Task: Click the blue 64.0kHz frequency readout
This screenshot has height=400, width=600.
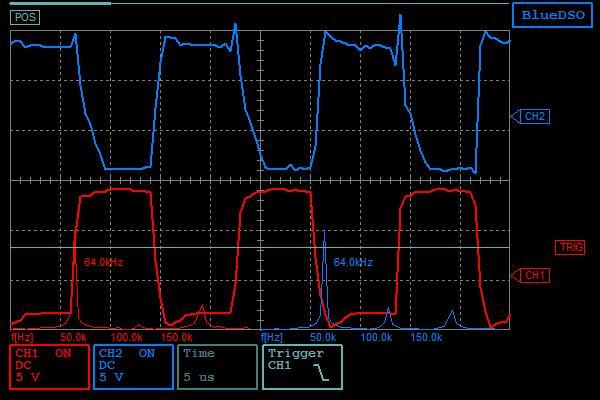Action: (x=353, y=262)
